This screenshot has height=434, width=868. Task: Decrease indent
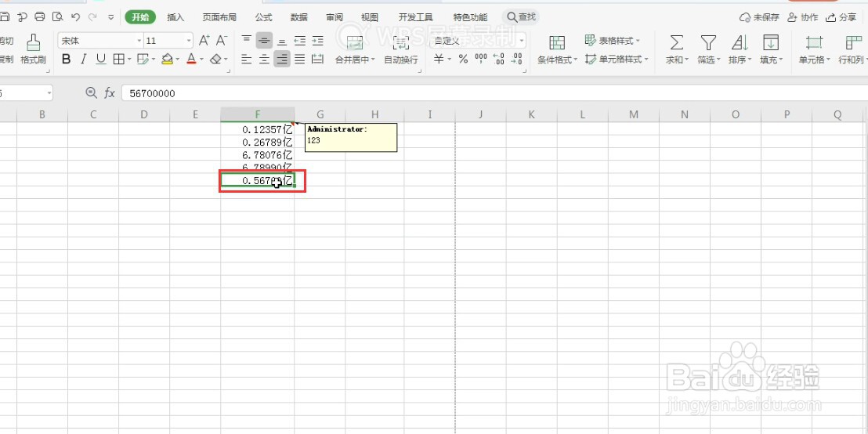pyautogui.click(x=300, y=41)
